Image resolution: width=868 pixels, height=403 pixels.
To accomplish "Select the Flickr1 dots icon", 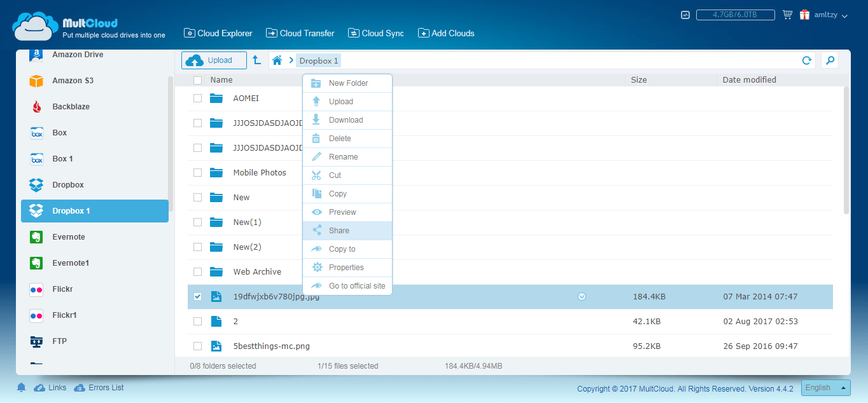I will pos(37,316).
